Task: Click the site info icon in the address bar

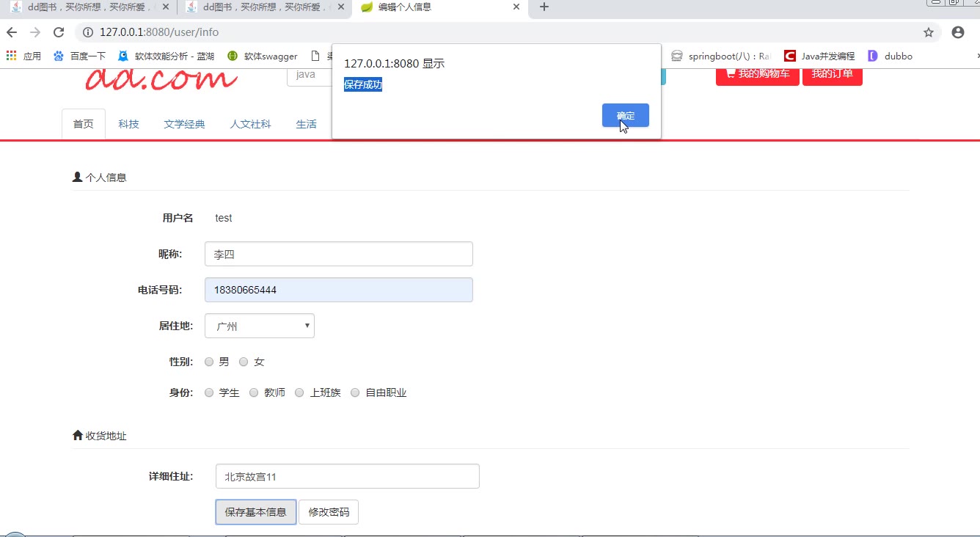Action: coord(88,32)
